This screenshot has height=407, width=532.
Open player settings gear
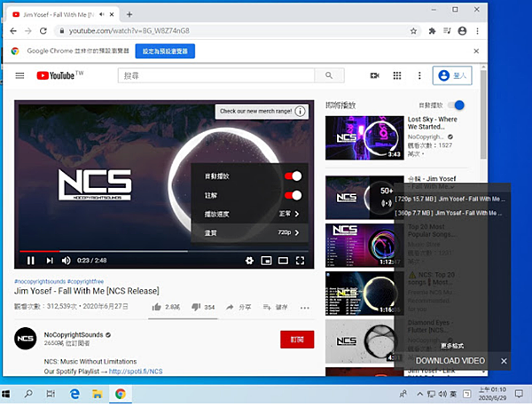[x=249, y=261]
